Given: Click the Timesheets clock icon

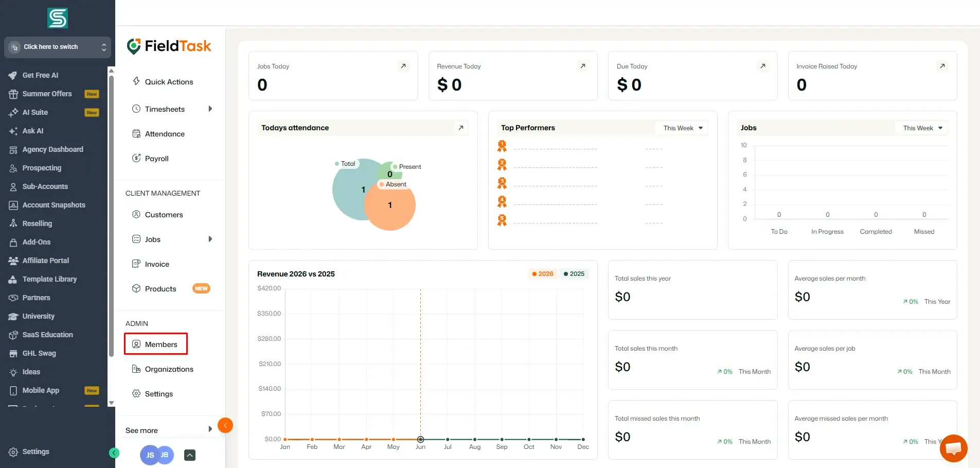Looking at the screenshot, I should click(x=136, y=109).
